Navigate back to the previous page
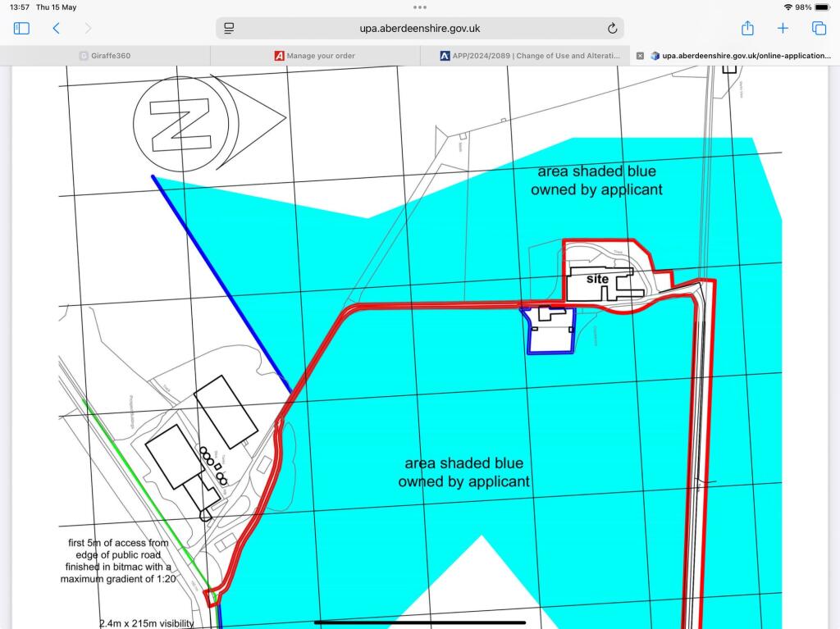The image size is (840, 629). tap(56, 27)
